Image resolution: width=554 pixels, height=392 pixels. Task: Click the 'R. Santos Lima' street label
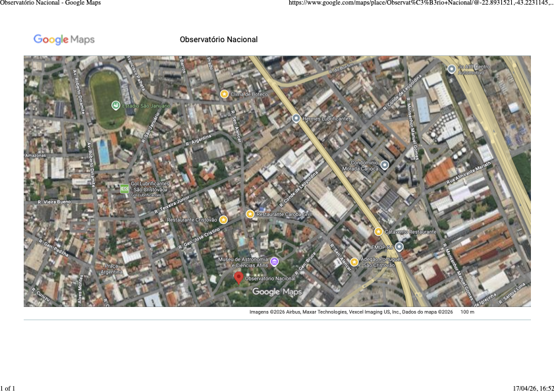[x=511, y=294]
